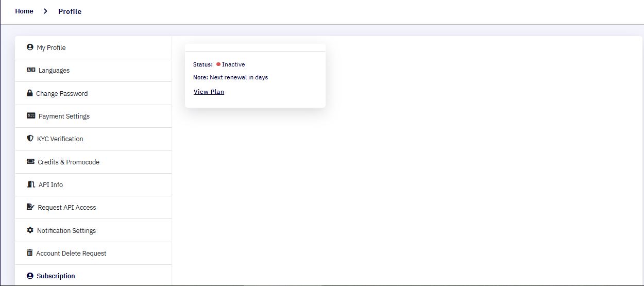Open Change Password page

tap(93, 93)
